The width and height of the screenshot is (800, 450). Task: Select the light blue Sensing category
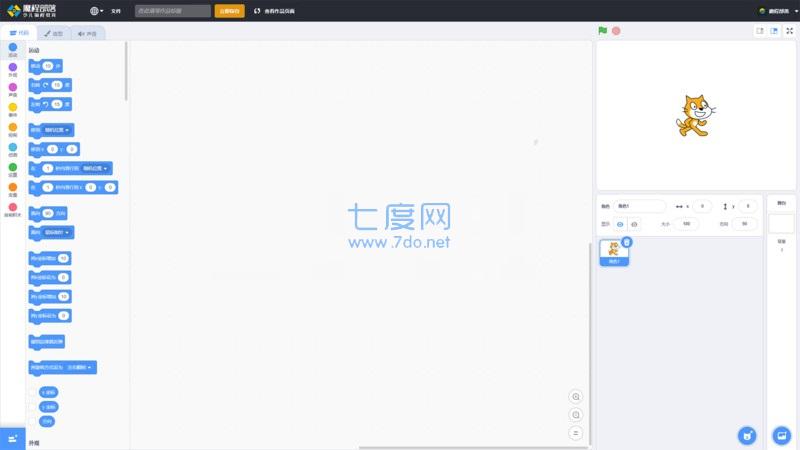pyautogui.click(x=13, y=150)
